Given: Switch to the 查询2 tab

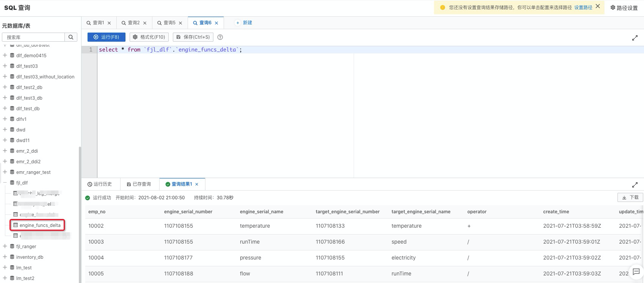Looking at the screenshot, I should point(131,23).
